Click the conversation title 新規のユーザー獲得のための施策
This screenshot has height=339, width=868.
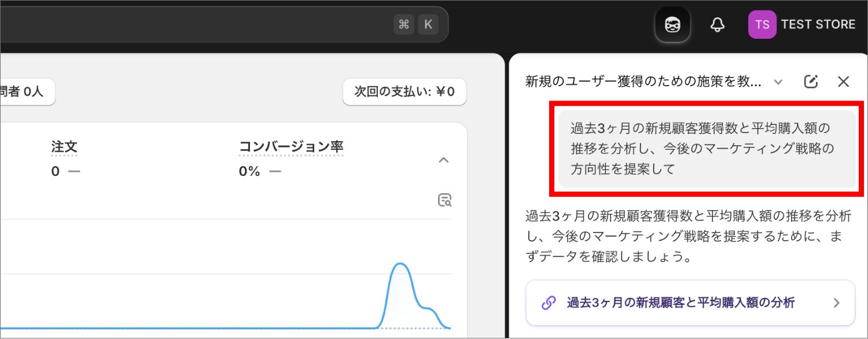click(x=643, y=82)
